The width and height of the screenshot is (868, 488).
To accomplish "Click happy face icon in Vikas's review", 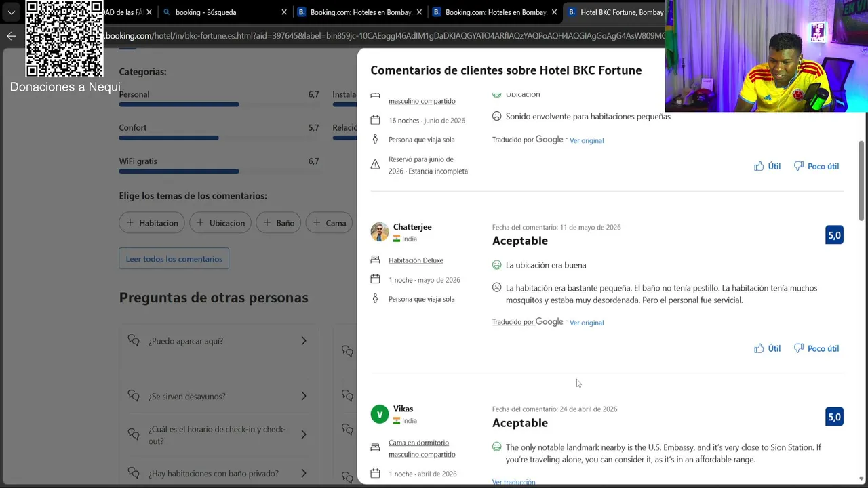I will 496,447.
